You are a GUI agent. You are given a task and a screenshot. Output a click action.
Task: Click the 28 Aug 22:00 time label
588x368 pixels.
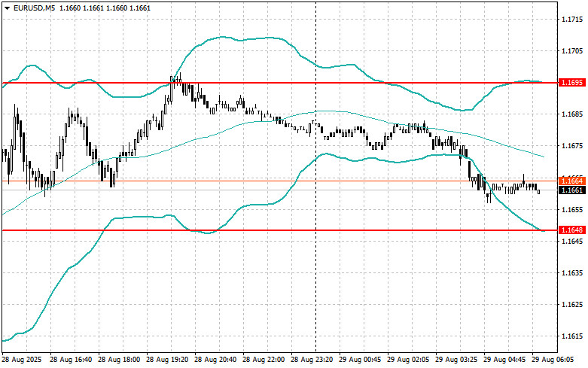(x=264, y=360)
